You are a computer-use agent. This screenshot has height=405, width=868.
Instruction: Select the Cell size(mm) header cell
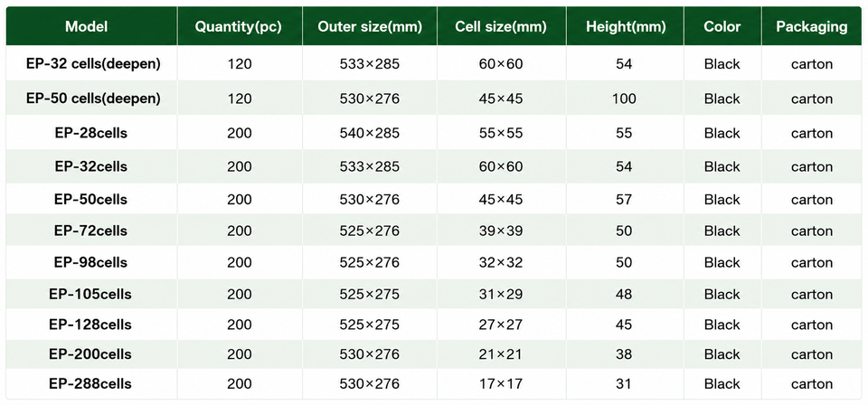[501, 26]
